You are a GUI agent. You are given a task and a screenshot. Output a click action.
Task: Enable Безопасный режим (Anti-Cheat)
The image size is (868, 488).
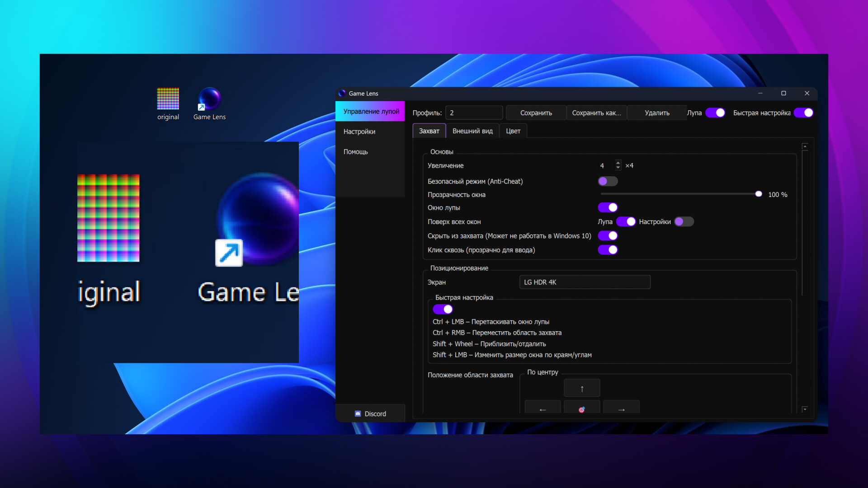coord(608,181)
